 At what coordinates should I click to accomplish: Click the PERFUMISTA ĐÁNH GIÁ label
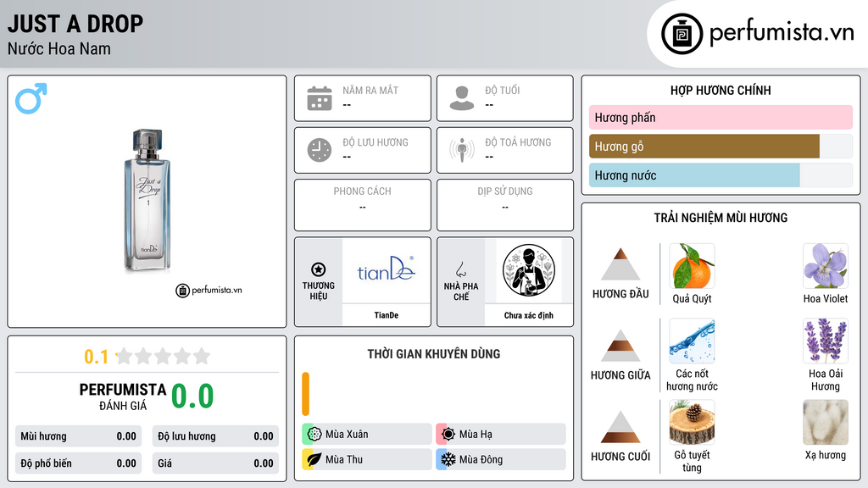point(122,397)
